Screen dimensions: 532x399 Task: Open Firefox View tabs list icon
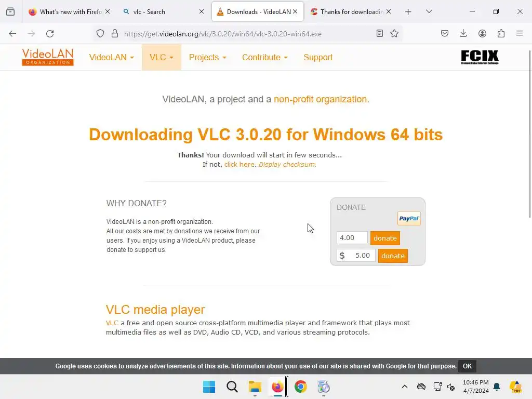[10, 11]
